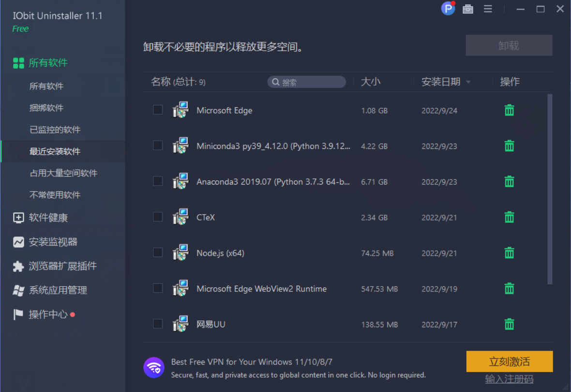The image size is (571, 392).
Task: Click the CTeX program name
Action: [x=206, y=217]
